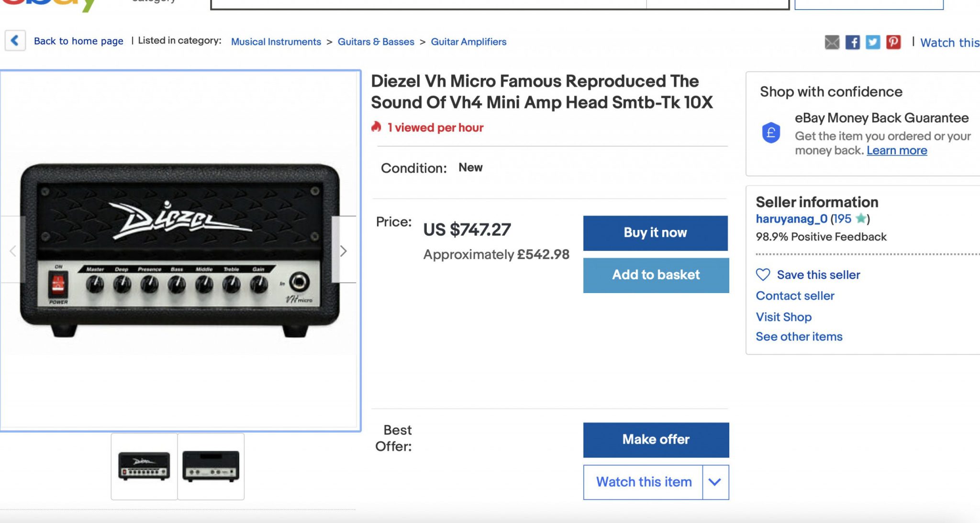Save this seller using the heart
The height and width of the screenshot is (523, 980).
tap(764, 274)
